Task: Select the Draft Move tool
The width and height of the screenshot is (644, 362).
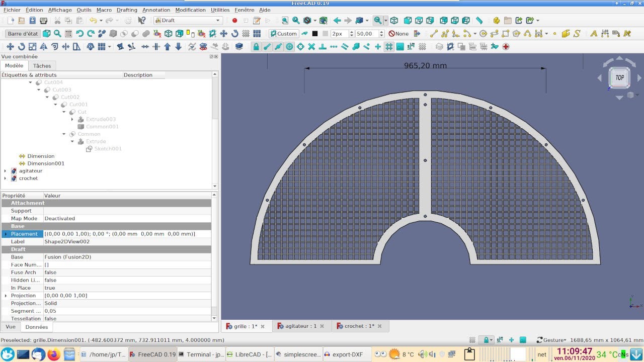Action: pyautogui.click(x=10, y=47)
